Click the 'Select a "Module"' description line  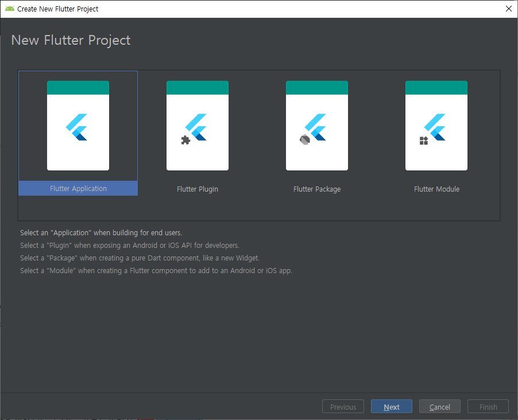coord(156,271)
